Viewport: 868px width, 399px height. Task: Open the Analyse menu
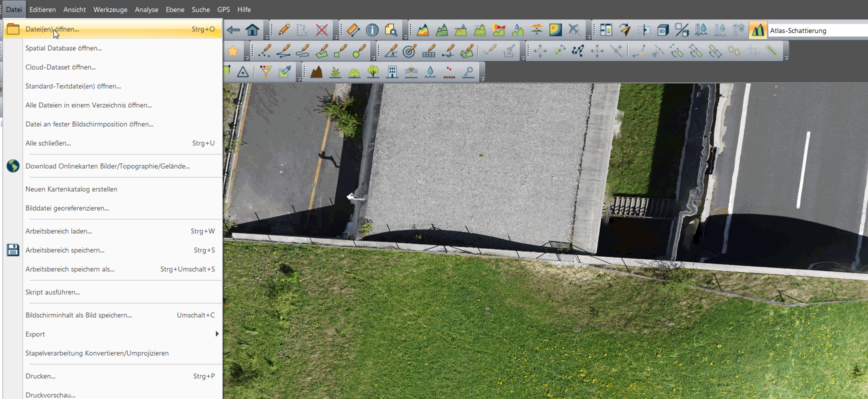point(146,9)
